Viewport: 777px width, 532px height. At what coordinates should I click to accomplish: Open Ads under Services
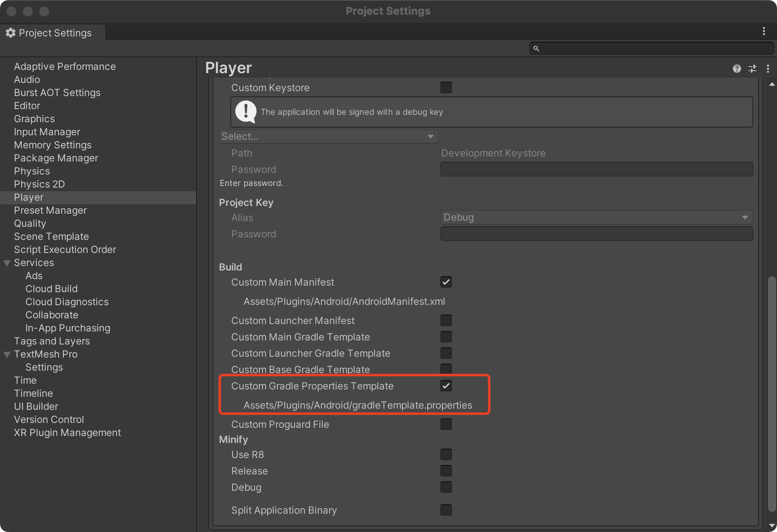tap(34, 275)
